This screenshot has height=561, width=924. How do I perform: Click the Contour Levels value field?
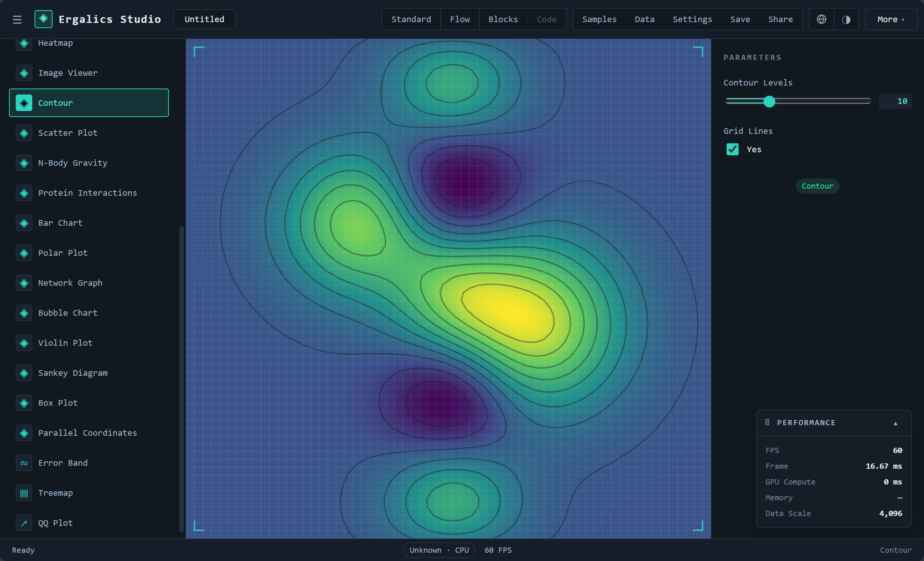[x=895, y=101]
